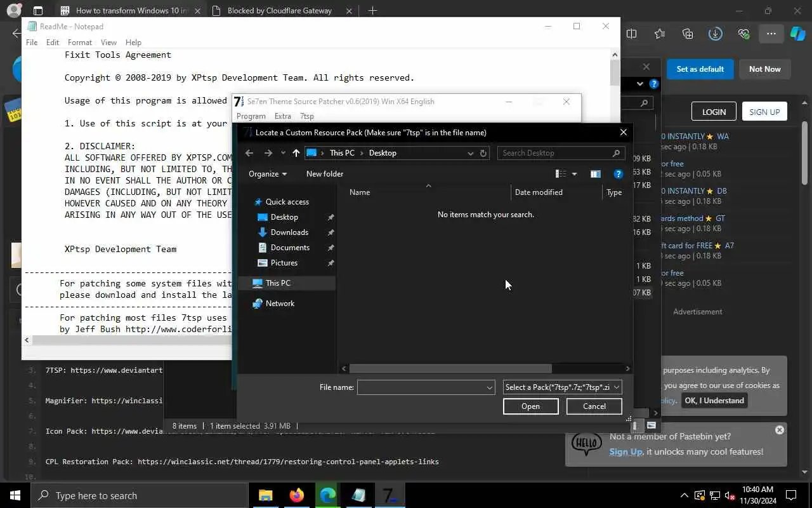Screen dimensions: 812x508
Task: Open the Organize menu
Action: 268,174
